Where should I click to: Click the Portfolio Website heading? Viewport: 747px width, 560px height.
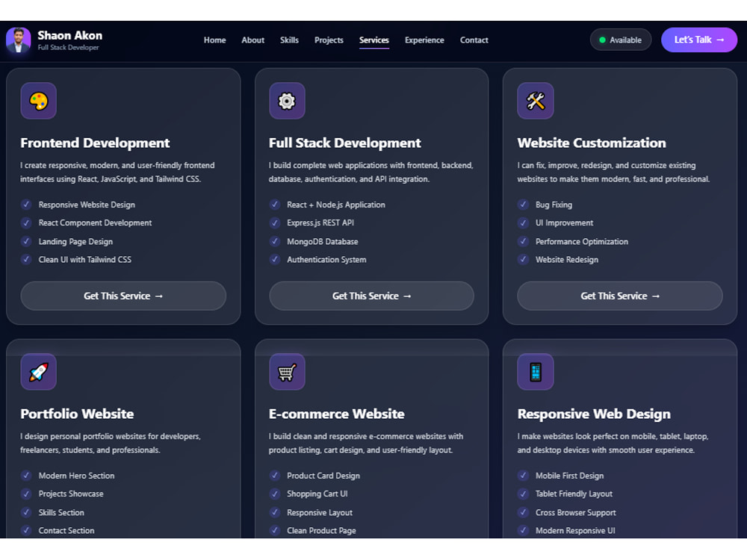(77, 414)
